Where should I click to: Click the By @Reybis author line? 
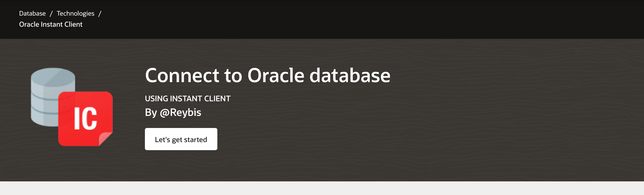pyautogui.click(x=173, y=112)
